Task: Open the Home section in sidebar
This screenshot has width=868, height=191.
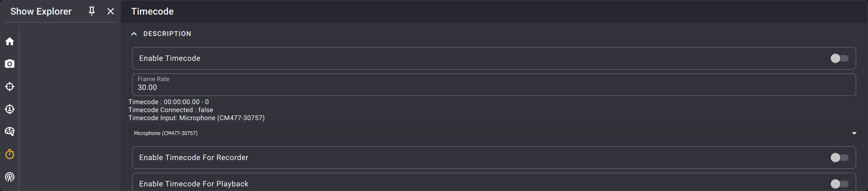Action: coord(9,41)
